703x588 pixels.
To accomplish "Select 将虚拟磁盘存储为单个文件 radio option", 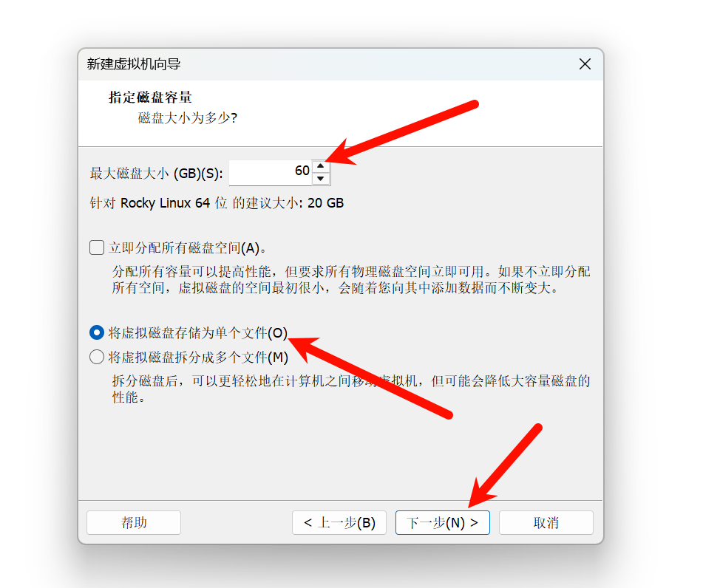I will pyautogui.click(x=97, y=332).
